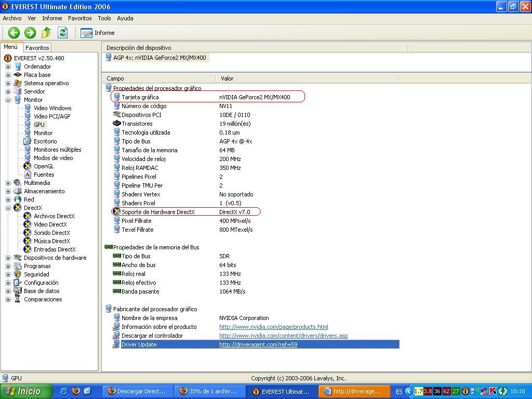Open the Música DirectX icon
The width and height of the screenshot is (532, 399).
28,241
